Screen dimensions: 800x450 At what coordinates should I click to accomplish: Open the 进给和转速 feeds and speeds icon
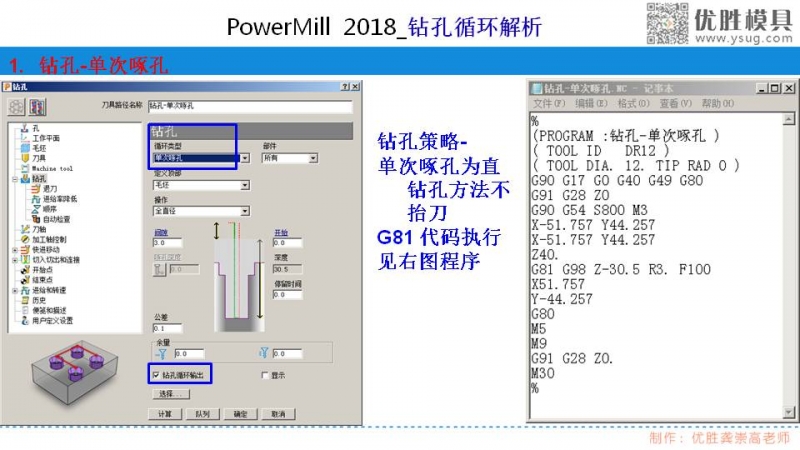[x=24, y=290]
